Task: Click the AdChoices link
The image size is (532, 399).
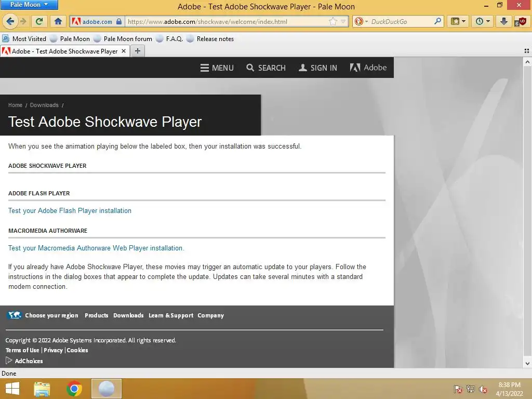Action: [29, 361]
